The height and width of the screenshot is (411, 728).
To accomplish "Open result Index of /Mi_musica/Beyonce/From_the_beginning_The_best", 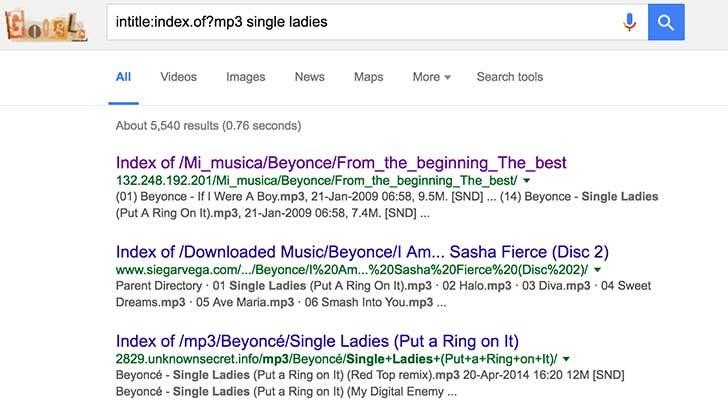I will tap(341, 163).
